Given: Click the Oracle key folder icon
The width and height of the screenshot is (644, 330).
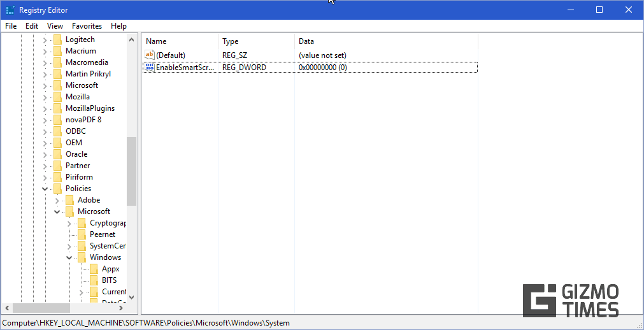Looking at the screenshot, I should tap(57, 154).
